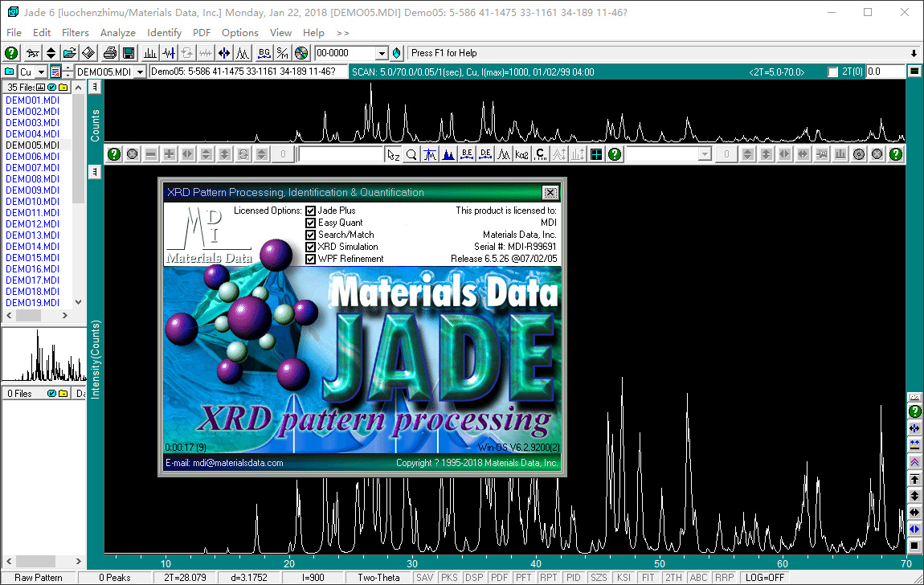Image resolution: width=924 pixels, height=585 pixels.
Task: Open the Analyze menu
Action: tap(118, 33)
